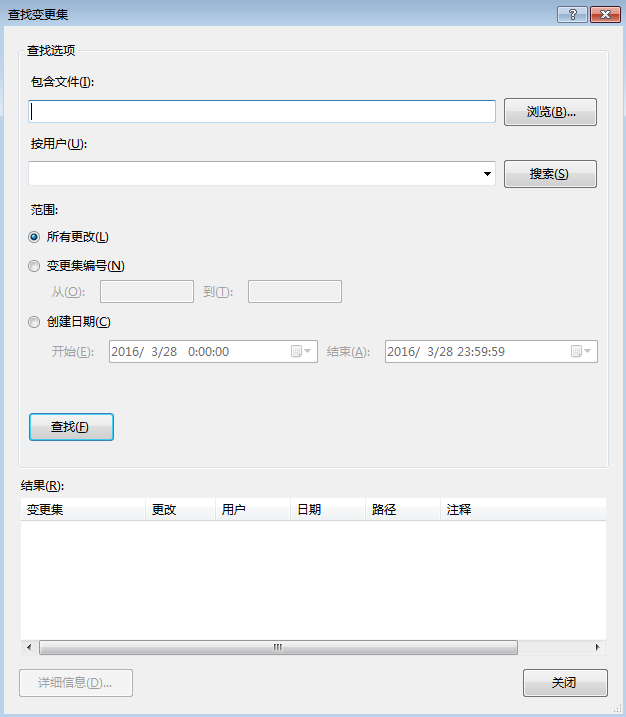The image size is (626, 717).
Task: Expand the 按用户 dropdown list
Action: click(488, 174)
